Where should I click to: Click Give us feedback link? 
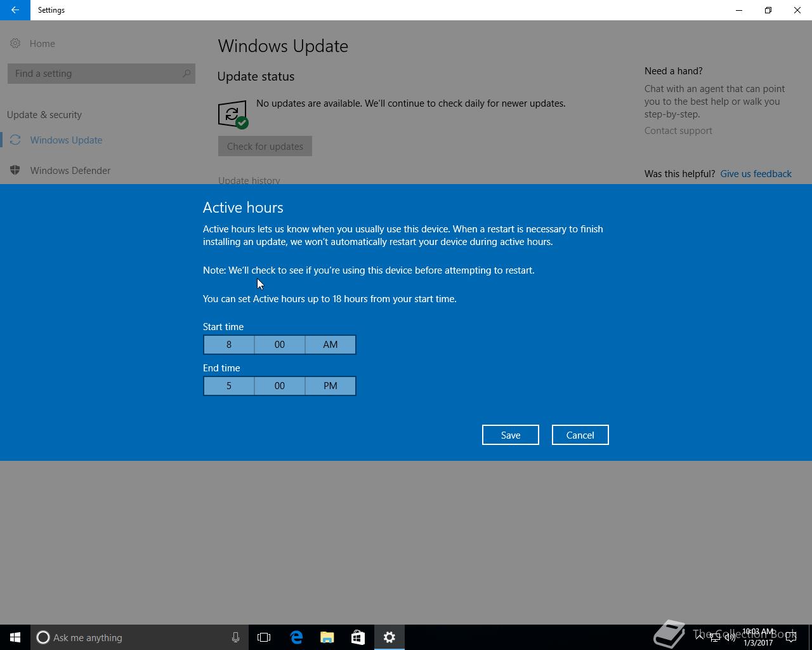[x=756, y=174]
